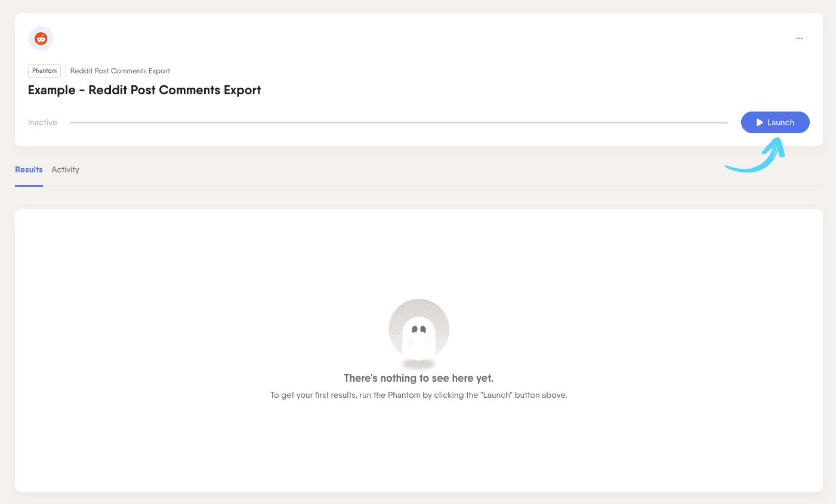Viewport: 836px width, 504px height.
Task: Click the title Example - Reddit Post Comments Export
Action: tap(144, 90)
